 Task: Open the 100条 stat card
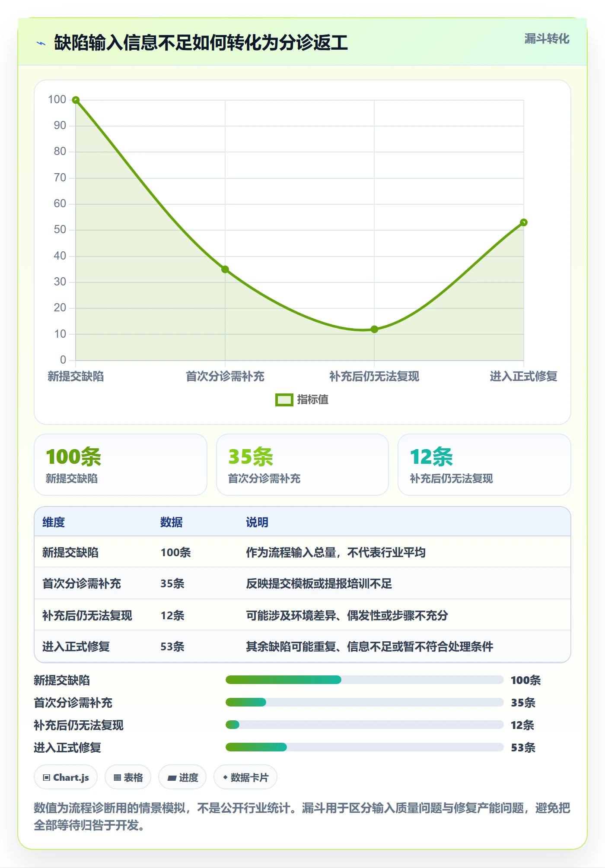click(121, 465)
